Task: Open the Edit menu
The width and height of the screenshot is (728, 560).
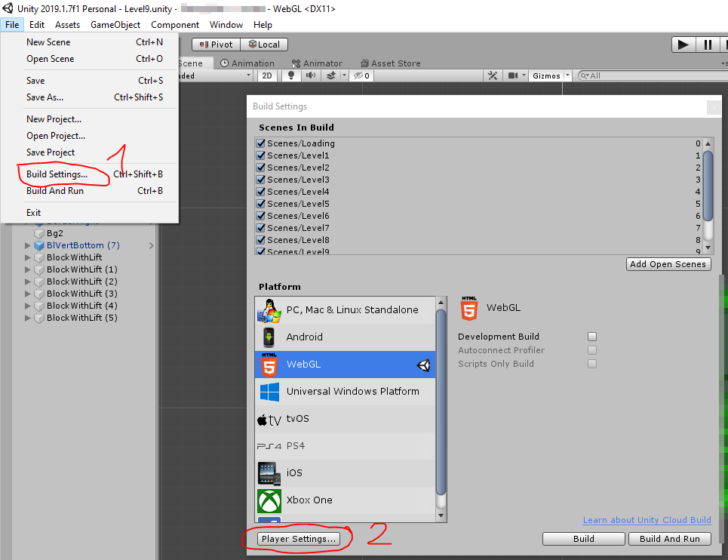Action: click(37, 25)
